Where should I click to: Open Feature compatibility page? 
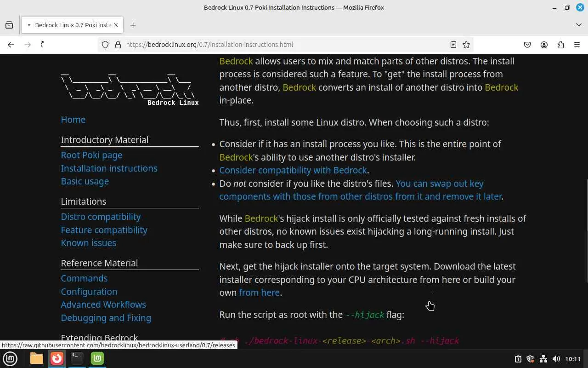(104, 230)
